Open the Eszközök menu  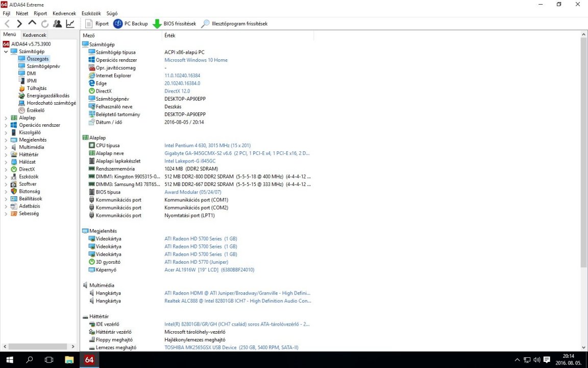click(91, 13)
